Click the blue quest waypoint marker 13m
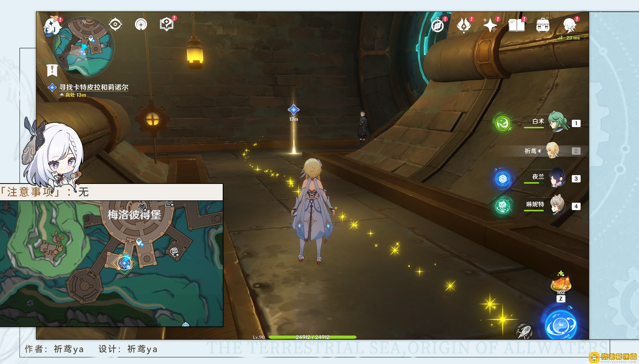The image size is (639, 364). pos(293,110)
